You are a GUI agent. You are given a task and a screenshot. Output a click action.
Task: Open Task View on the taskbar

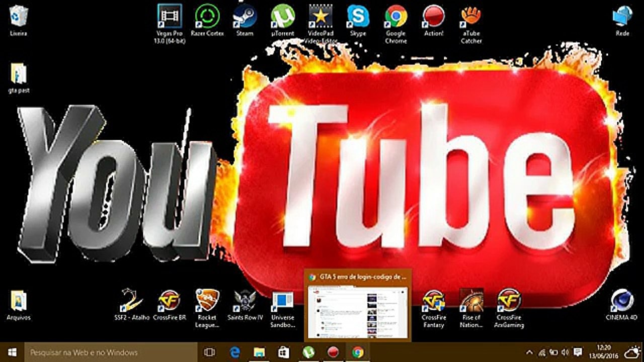[x=210, y=352]
